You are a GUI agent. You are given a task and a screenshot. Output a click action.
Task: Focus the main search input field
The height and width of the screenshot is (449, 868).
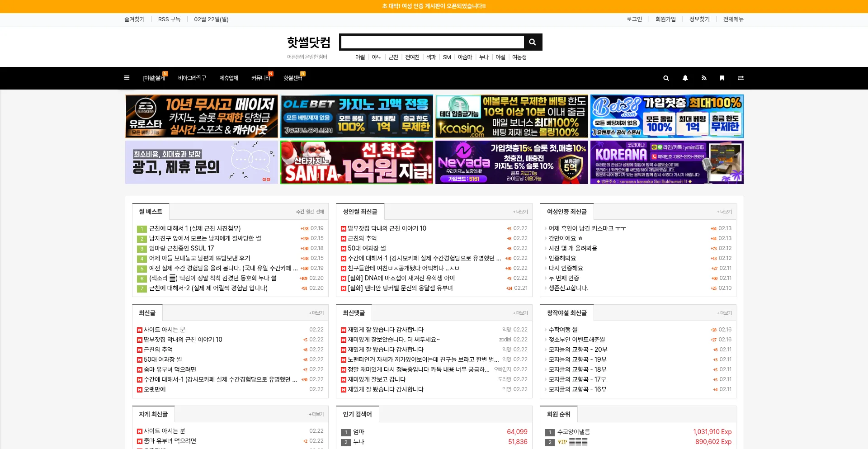(433, 42)
